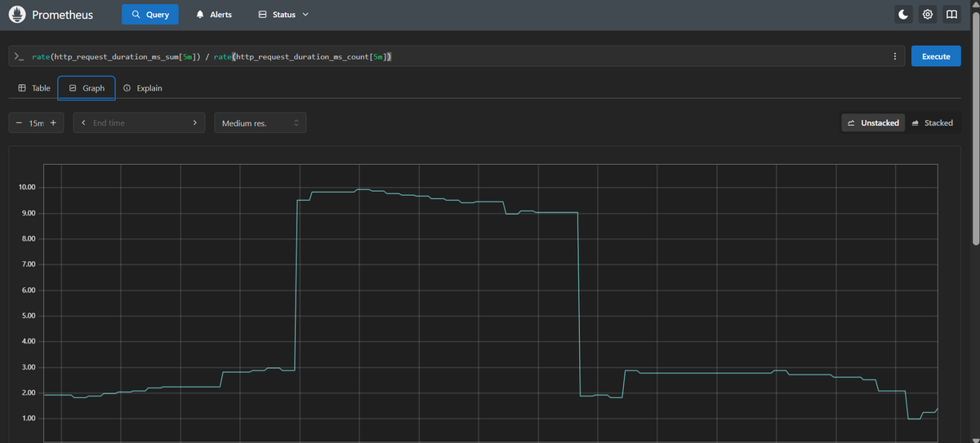Move end time forward with the right chevron
980x443 pixels.
tap(194, 123)
